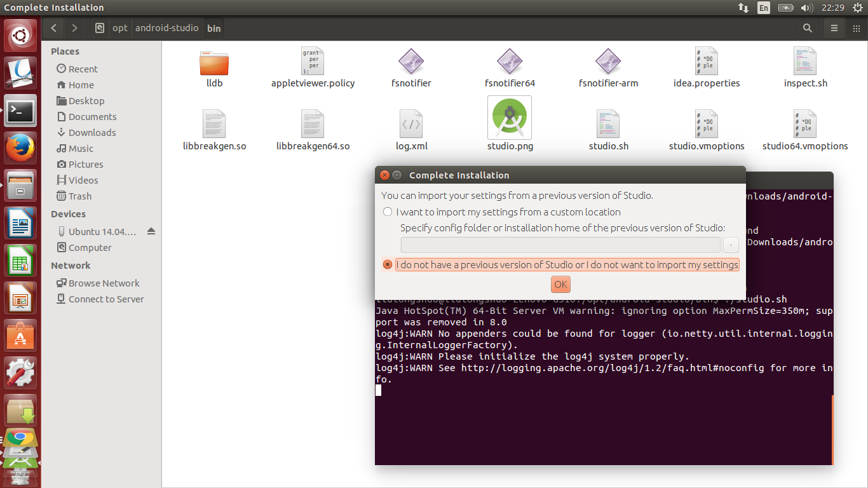868x488 pixels.
Task: Switch to list view in file manager
Action: 834,28
